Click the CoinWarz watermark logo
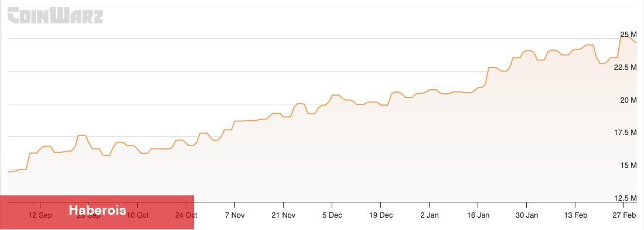Viewport: 644px width, 230px height. (x=56, y=15)
